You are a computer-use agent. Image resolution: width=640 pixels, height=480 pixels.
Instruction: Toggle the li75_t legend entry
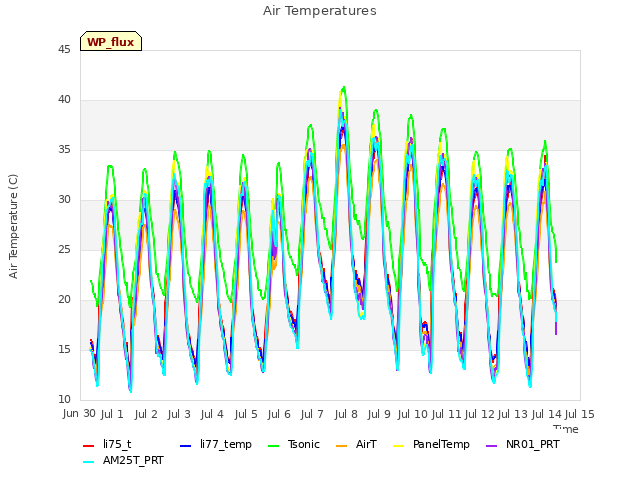click(x=107, y=444)
